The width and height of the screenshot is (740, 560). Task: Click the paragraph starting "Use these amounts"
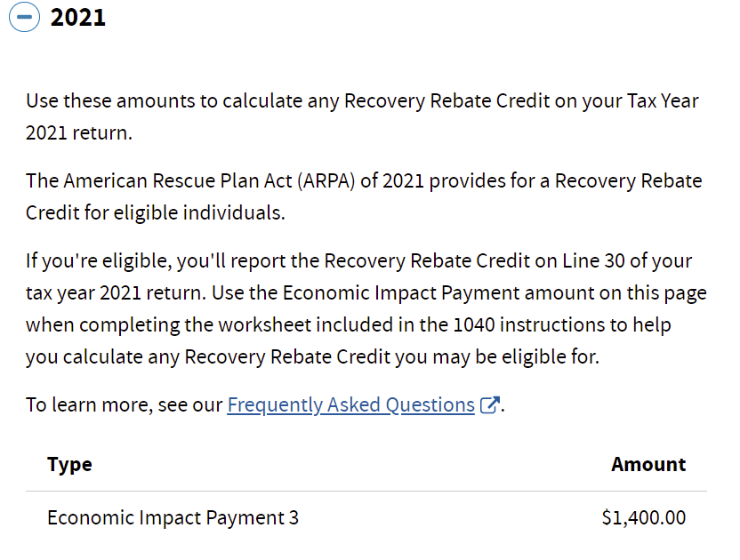tap(362, 116)
